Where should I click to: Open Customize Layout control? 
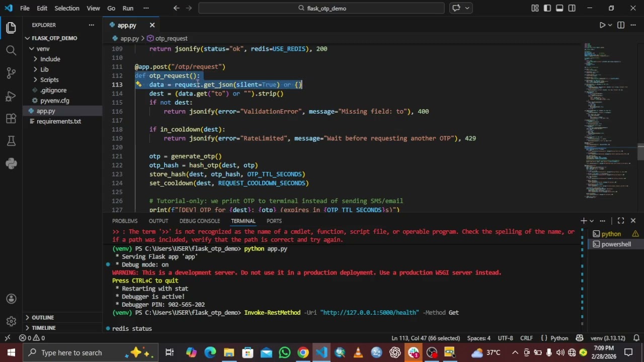coord(535,8)
